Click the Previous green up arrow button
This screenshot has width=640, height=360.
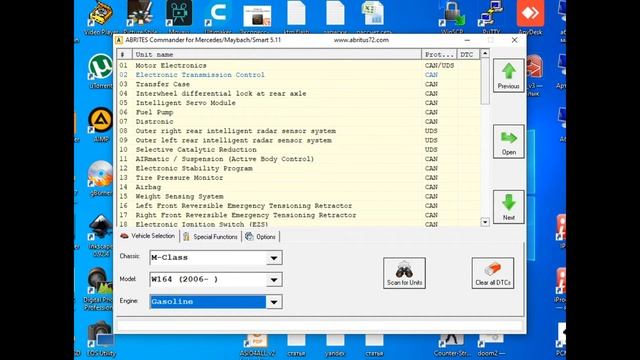[509, 76]
